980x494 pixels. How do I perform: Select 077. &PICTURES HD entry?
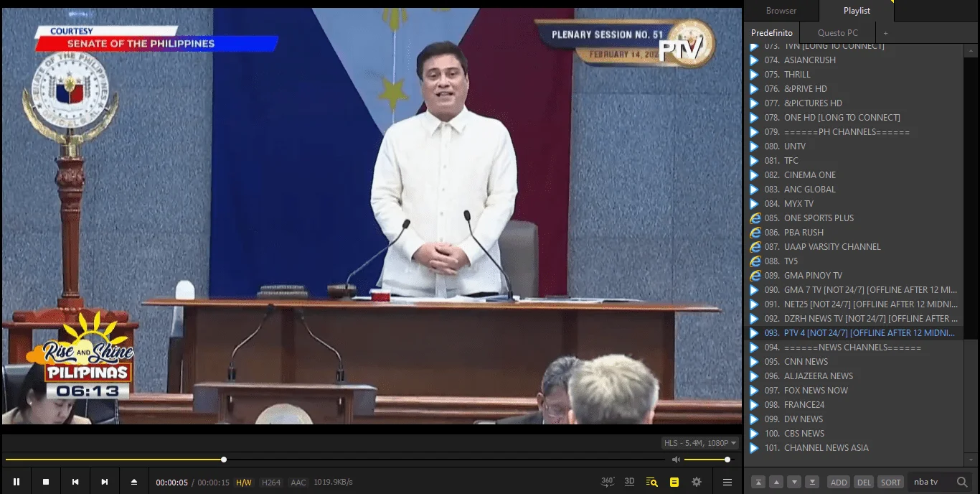(854, 103)
